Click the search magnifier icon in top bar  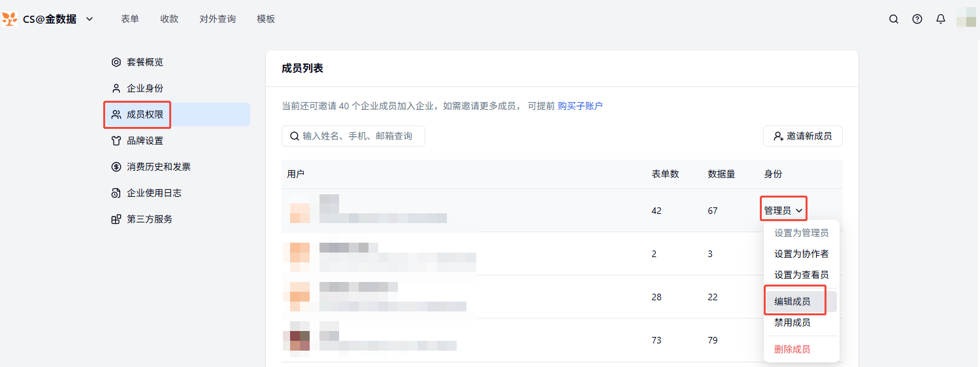coord(894,19)
